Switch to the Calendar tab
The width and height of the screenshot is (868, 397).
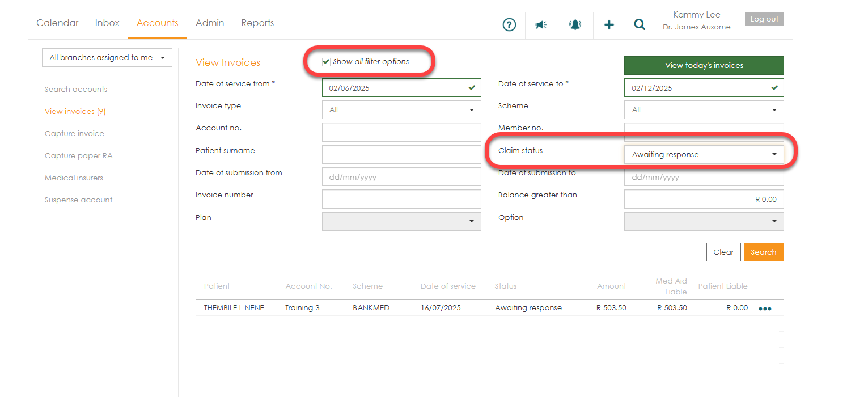coord(57,23)
